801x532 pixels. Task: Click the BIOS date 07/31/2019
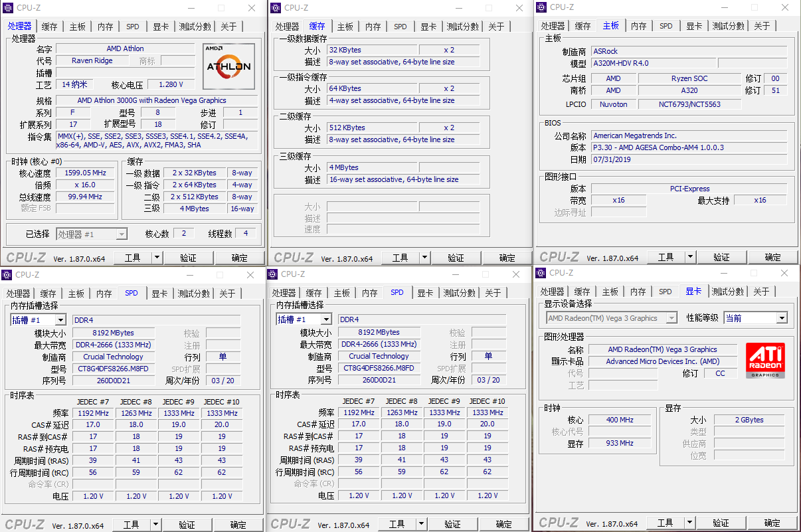point(689,159)
